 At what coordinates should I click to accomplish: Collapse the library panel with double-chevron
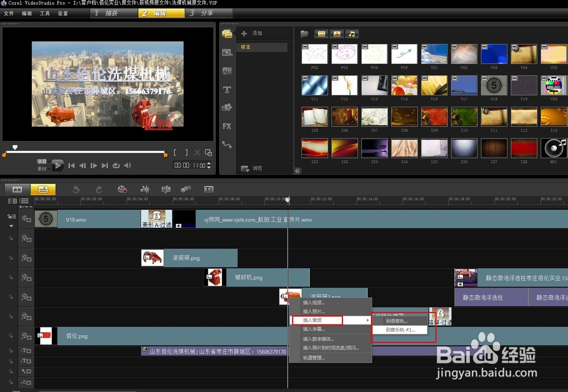[298, 170]
